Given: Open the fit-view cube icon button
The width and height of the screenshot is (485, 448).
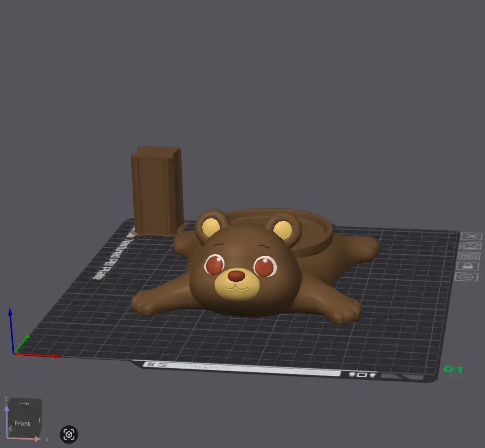Looking at the screenshot, I should point(69,434).
